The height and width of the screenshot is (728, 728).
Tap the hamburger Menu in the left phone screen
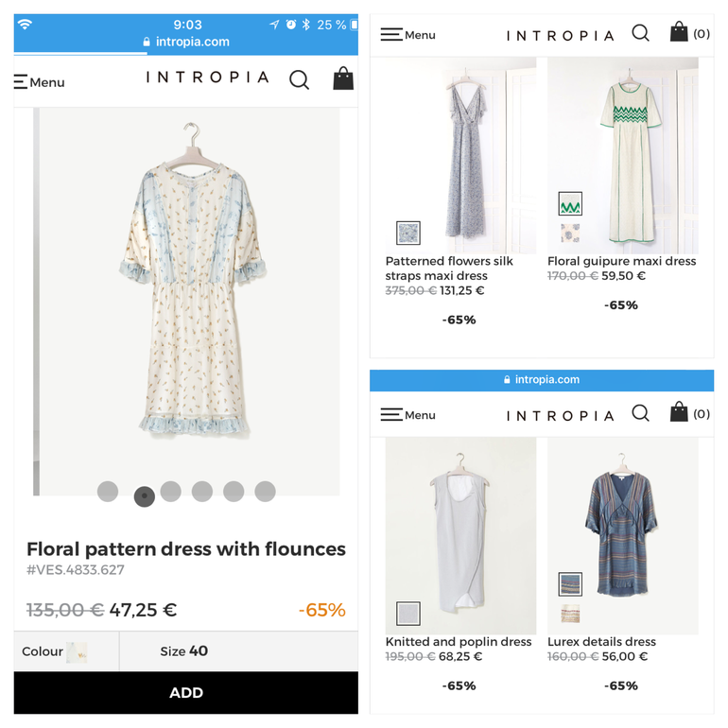[x=39, y=82]
